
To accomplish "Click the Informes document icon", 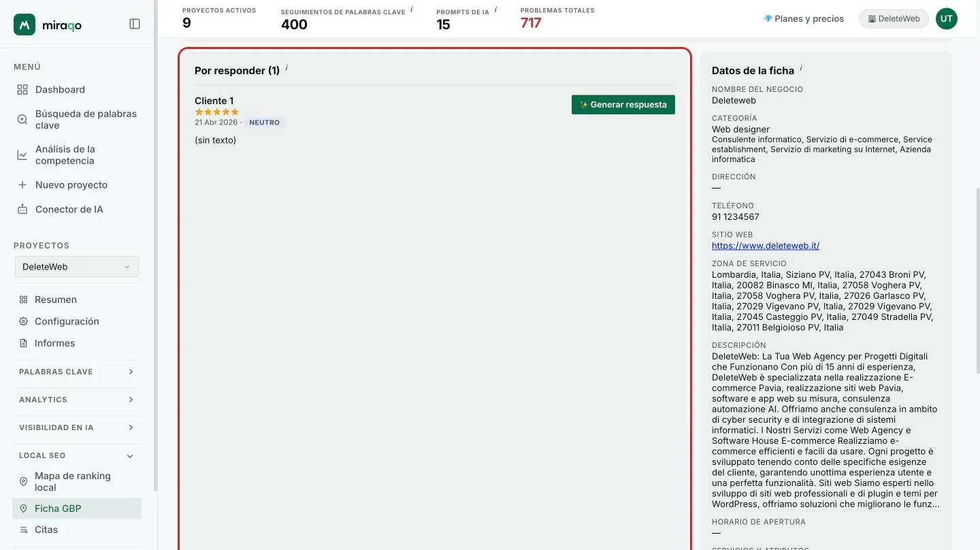I will tap(24, 343).
